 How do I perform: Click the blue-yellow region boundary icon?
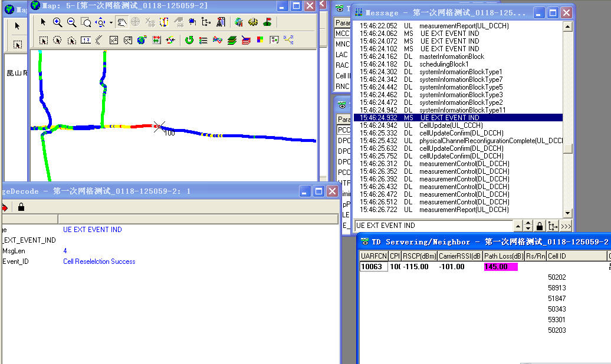(164, 22)
